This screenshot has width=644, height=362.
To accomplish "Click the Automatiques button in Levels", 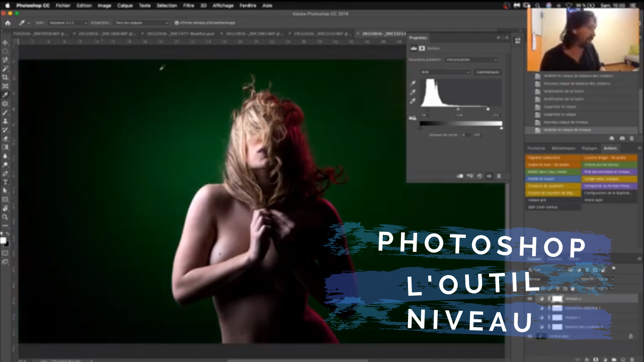I will click(488, 72).
